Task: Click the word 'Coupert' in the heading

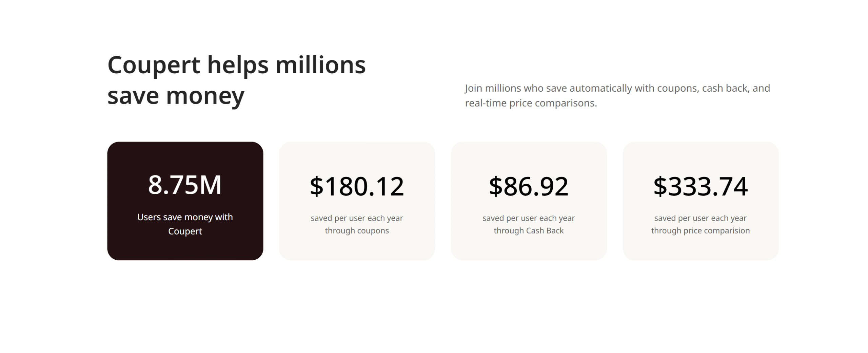Action: click(154, 66)
